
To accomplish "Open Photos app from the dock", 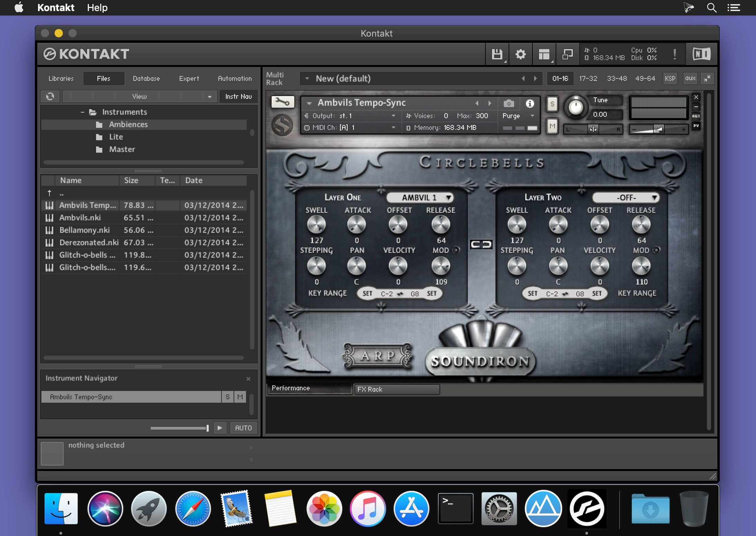I will 324,508.
